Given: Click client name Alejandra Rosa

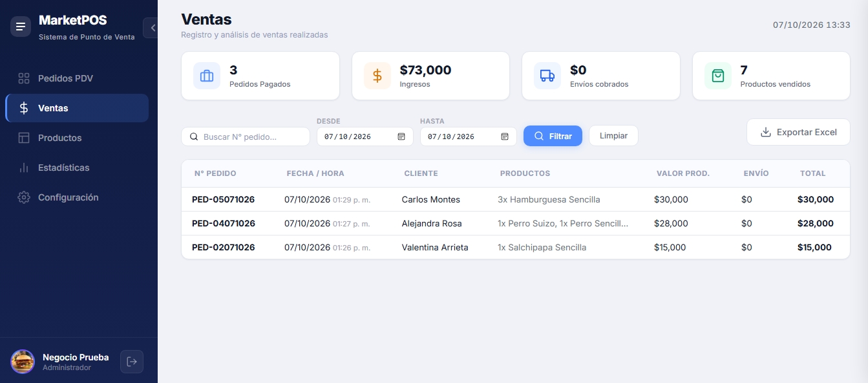Looking at the screenshot, I should tap(432, 223).
